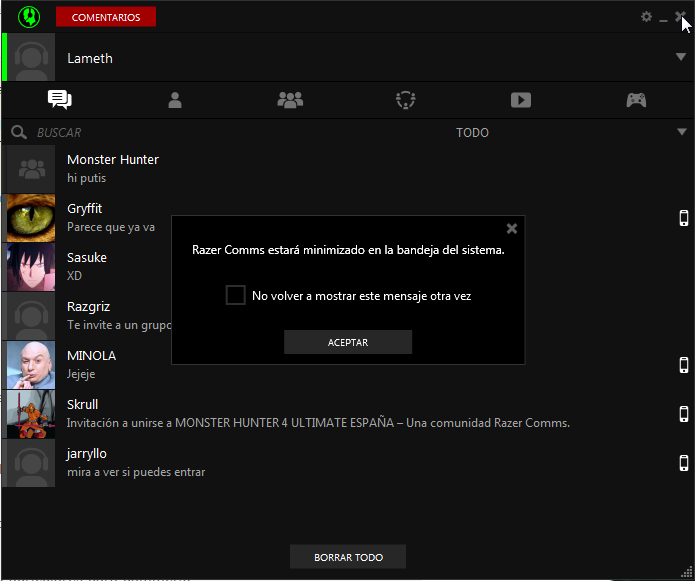Open the chat messages tab
Screen dimensions: 695x581
click(x=59, y=100)
